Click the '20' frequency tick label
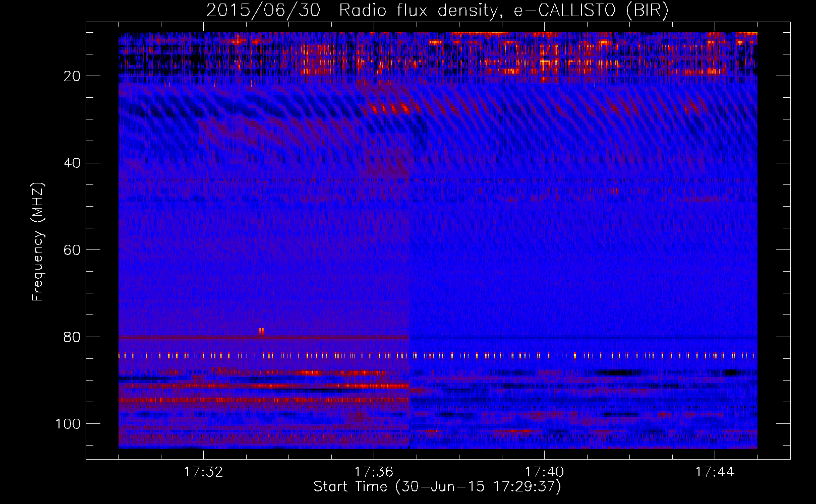816x504 pixels. click(73, 76)
